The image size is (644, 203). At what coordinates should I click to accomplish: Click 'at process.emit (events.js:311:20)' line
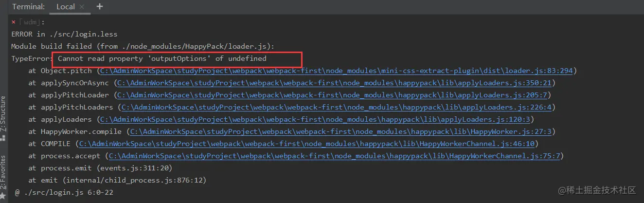(x=100, y=168)
